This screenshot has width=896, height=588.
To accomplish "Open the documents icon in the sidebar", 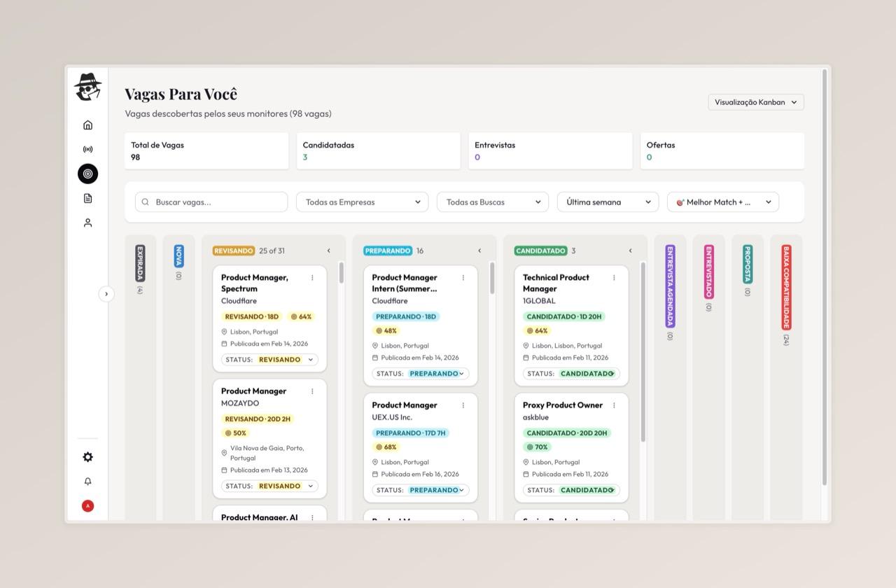I will tap(87, 198).
